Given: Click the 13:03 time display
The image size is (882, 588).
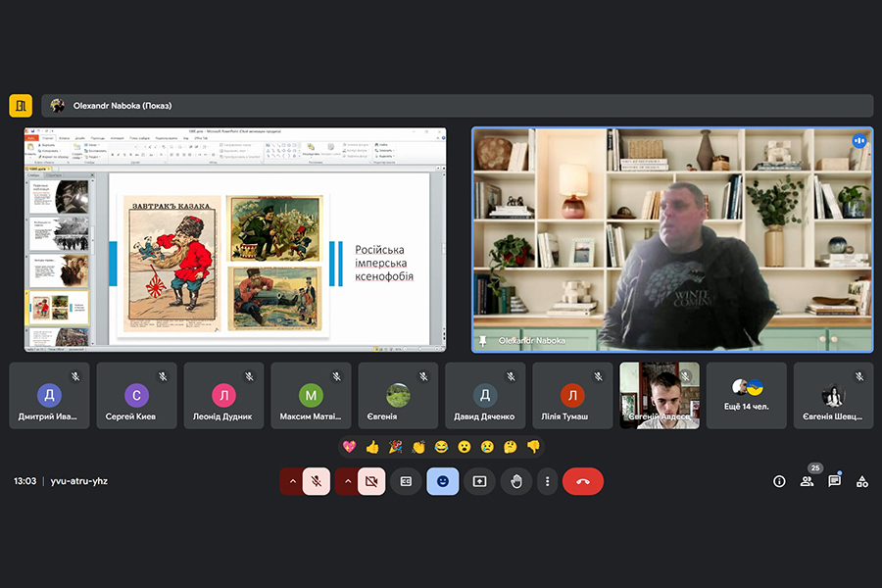Looking at the screenshot, I should [x=24, y=481].
